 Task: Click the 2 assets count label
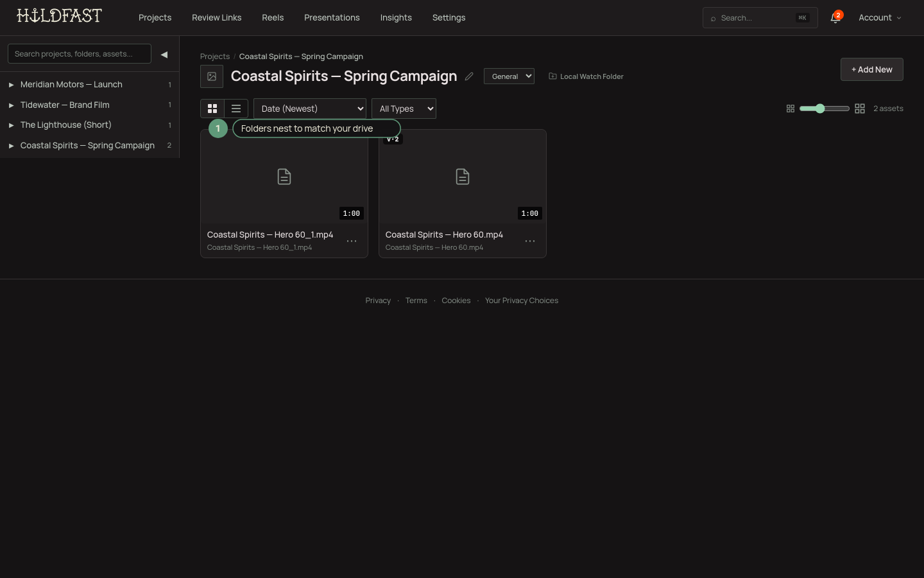tap(888, 109)
